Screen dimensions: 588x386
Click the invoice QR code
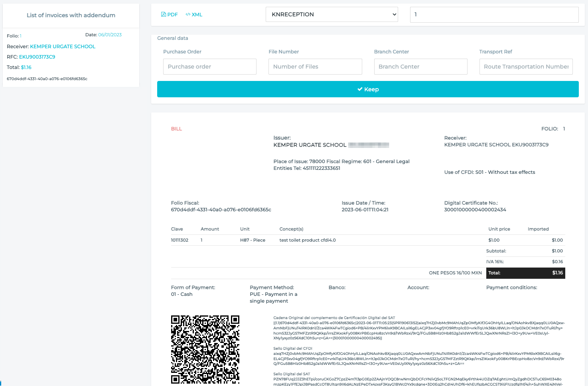pyautogui.click(x=205, y=350)
